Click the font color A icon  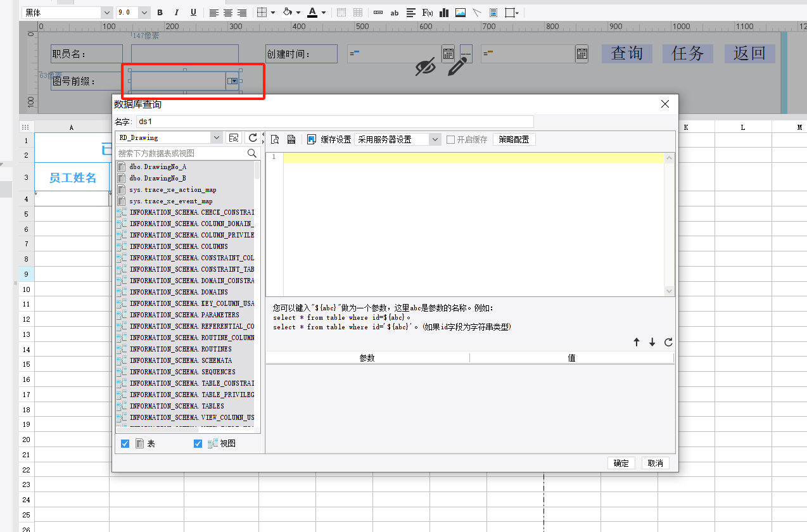pos(312,13)
